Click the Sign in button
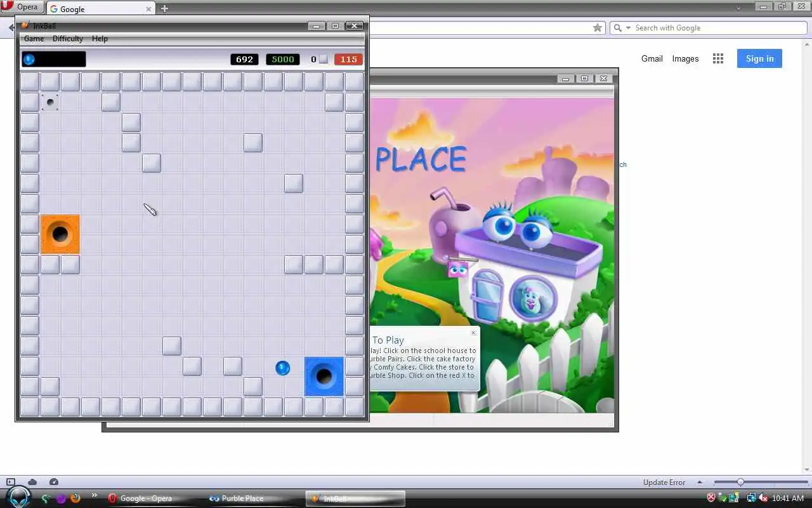This screenshot has height=508, width=812. (759, 58)
